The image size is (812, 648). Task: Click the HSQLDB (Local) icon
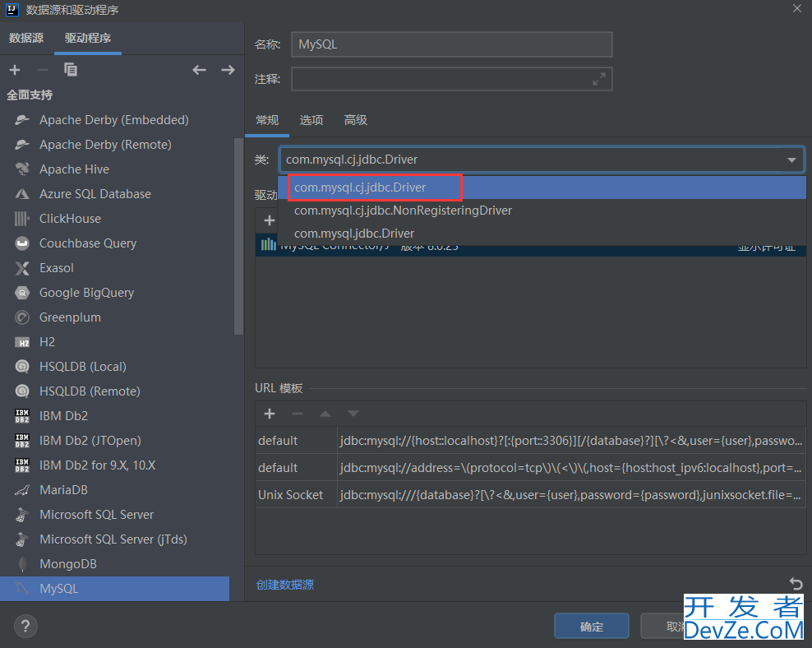21,367
